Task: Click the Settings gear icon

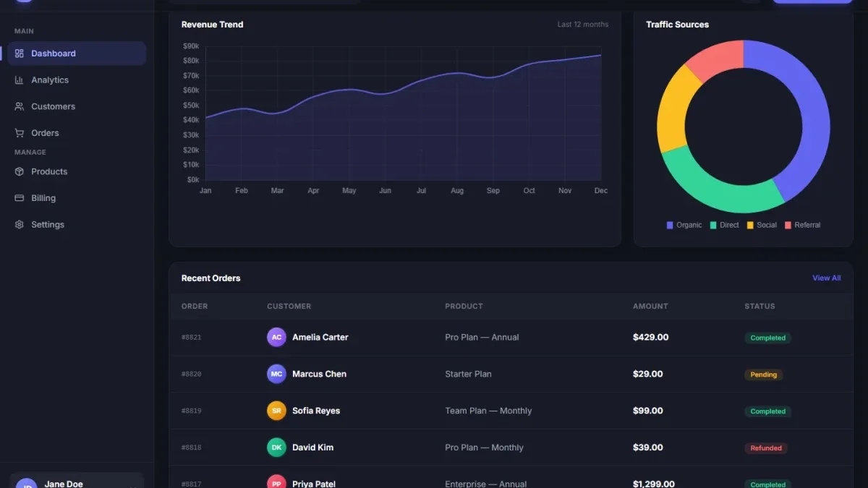Action: (x=20, y=225)
